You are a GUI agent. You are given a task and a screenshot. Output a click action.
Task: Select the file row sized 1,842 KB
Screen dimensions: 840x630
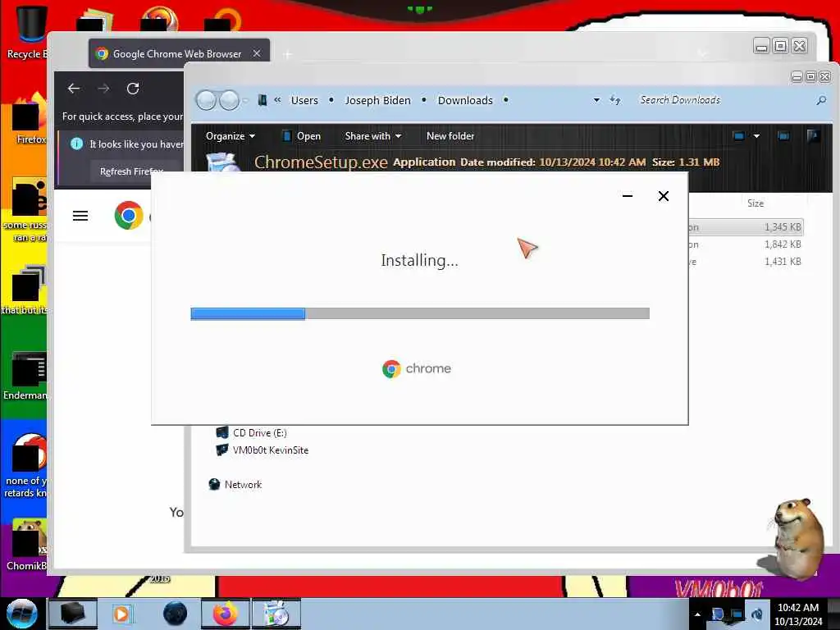[746, 244]
